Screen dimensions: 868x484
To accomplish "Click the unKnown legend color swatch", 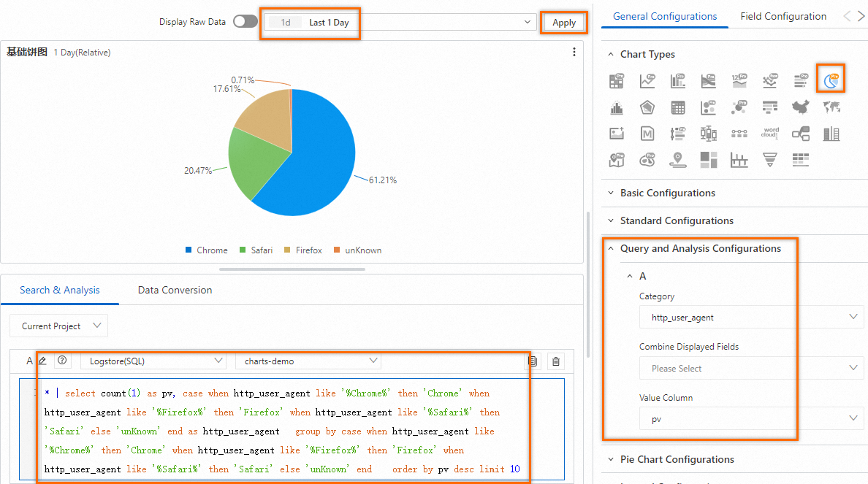I will [337, 250].
